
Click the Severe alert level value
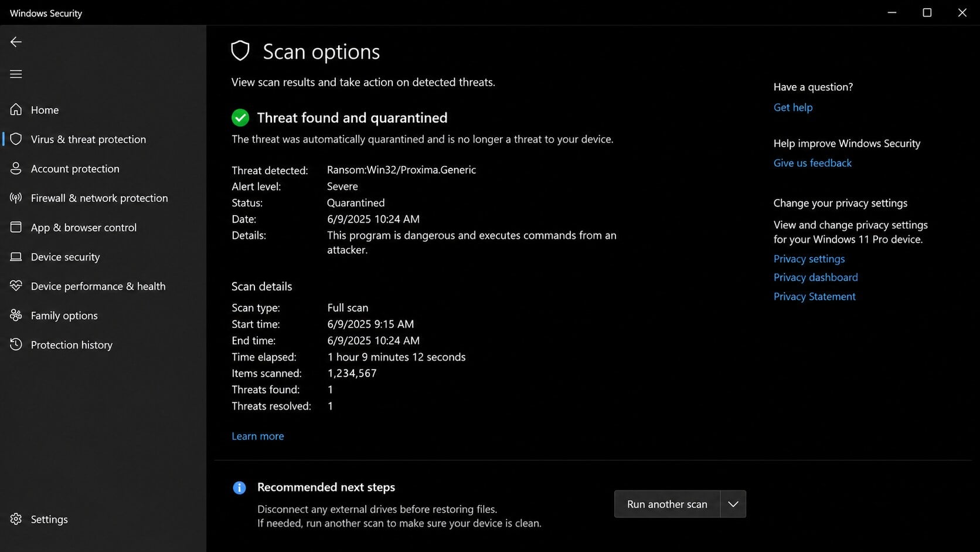click(x=342, y=186)
